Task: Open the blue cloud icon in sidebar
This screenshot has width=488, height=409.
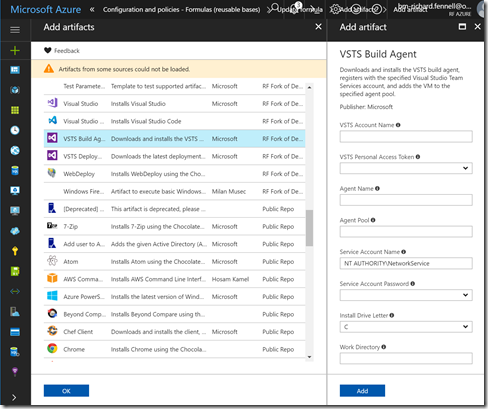Action: pyautogui.click(x=15, y=231)
